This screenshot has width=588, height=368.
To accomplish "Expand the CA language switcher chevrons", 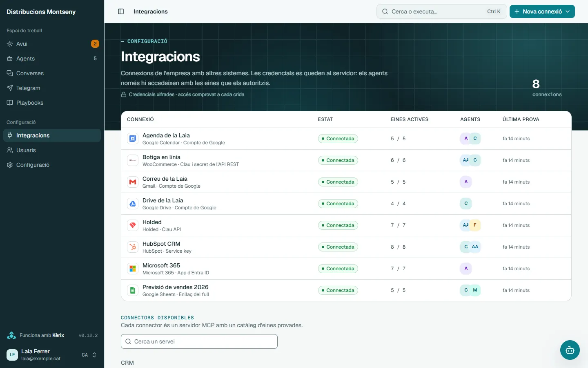I will (x=94, y=355).
